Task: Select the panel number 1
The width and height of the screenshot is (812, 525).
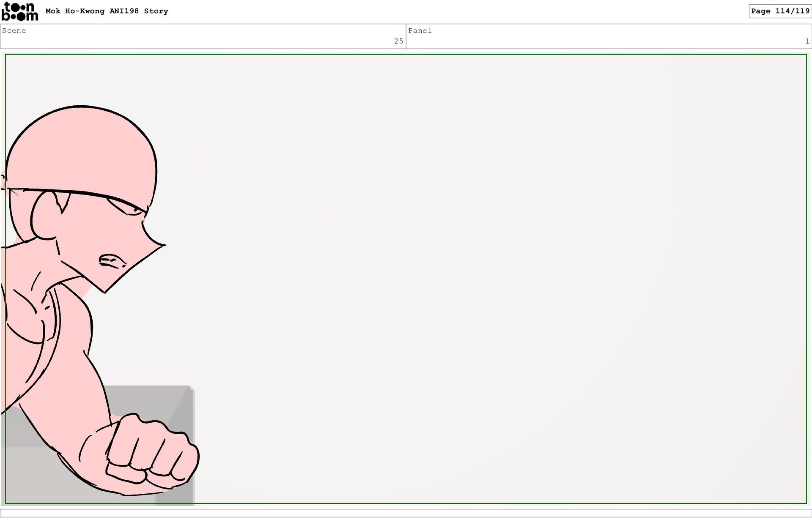Action: point(807,41)
